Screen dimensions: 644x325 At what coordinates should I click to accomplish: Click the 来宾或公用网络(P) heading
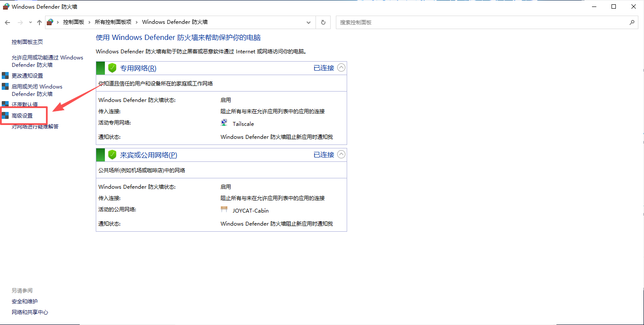coord(149,155)
